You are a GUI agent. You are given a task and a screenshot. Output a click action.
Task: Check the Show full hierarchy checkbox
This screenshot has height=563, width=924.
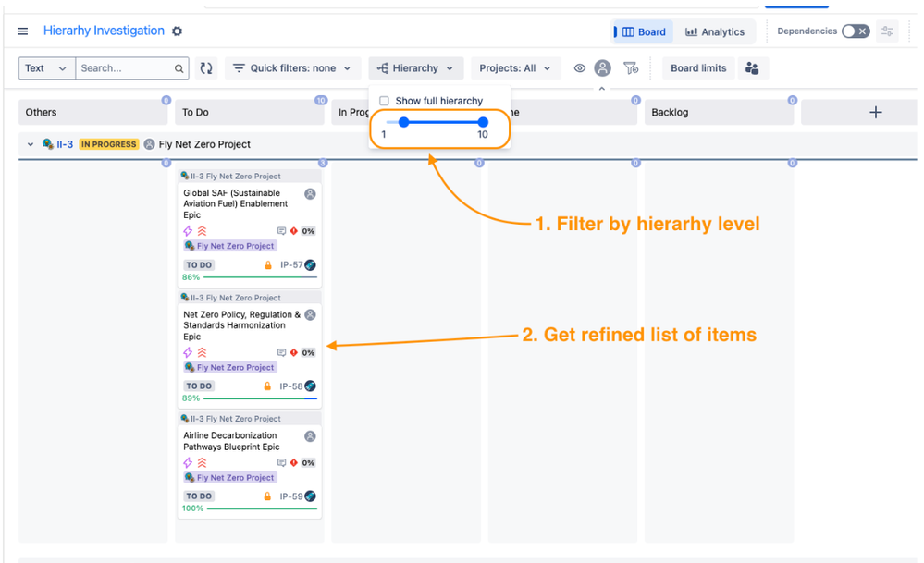(384, 101)
